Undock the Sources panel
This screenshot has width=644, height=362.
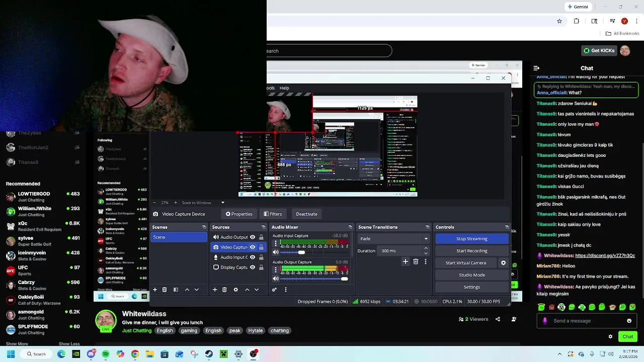tap(264, 227)
